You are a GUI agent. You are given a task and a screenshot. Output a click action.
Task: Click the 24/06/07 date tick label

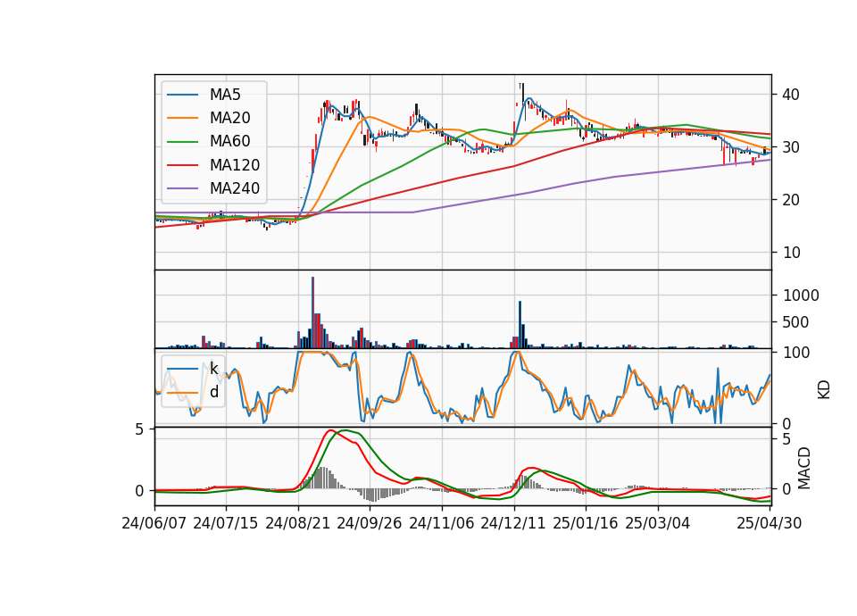[x=154, y=524]
